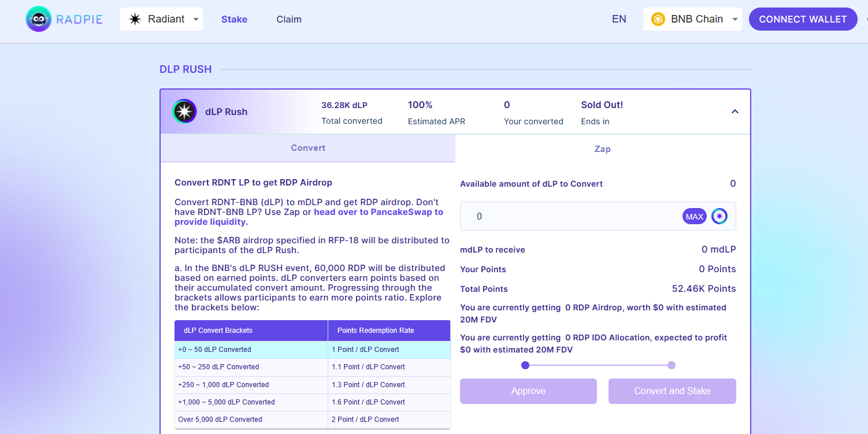Click the first step dot on progress slider
Screen dimensions: 868x434
click(525, 365)
